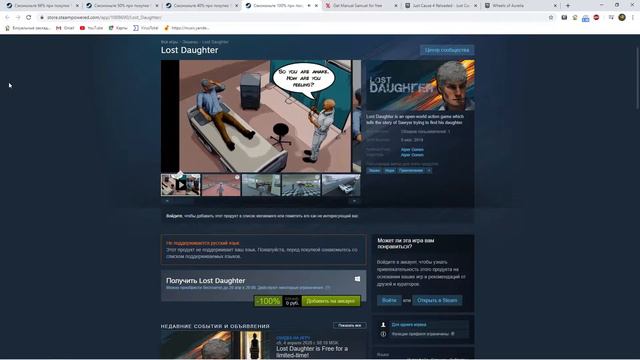The image size is (640, 360).
Task: Reload the Steam store page
Action: click(x=29, y=18)
